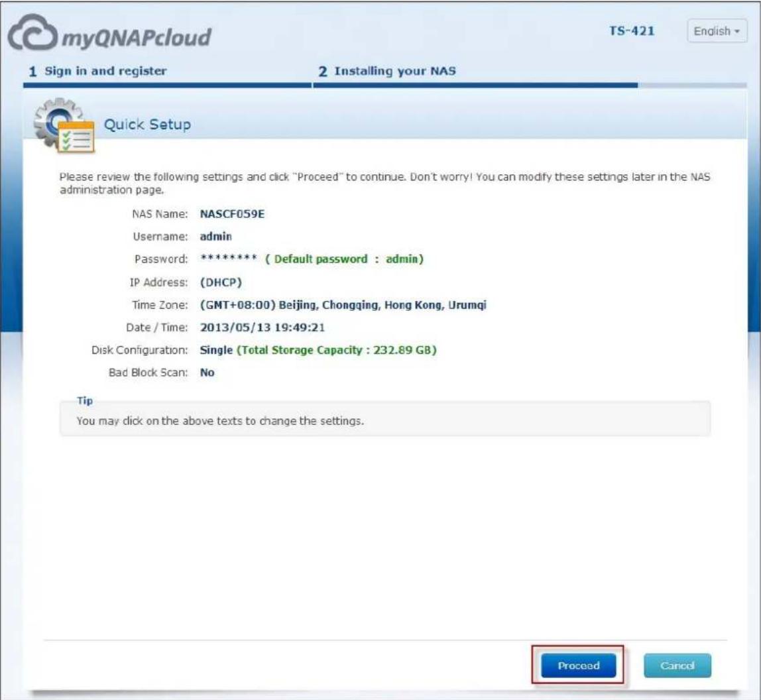Click the Username: label
This screenshot has height=700, width=761.
pyautogui.click(x=160, y=237)
